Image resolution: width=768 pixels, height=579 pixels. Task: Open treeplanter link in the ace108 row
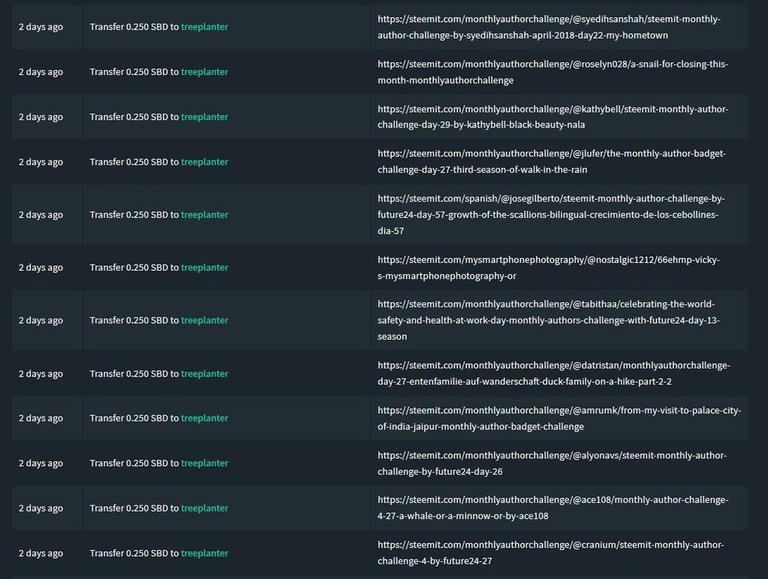[204, 508]
